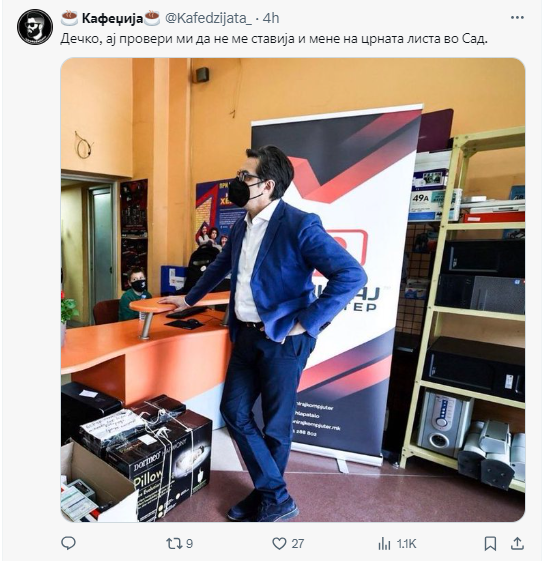Screen dimensions: 544x561
Task: Click the 4h timestamp
Action: coord(271,18)
